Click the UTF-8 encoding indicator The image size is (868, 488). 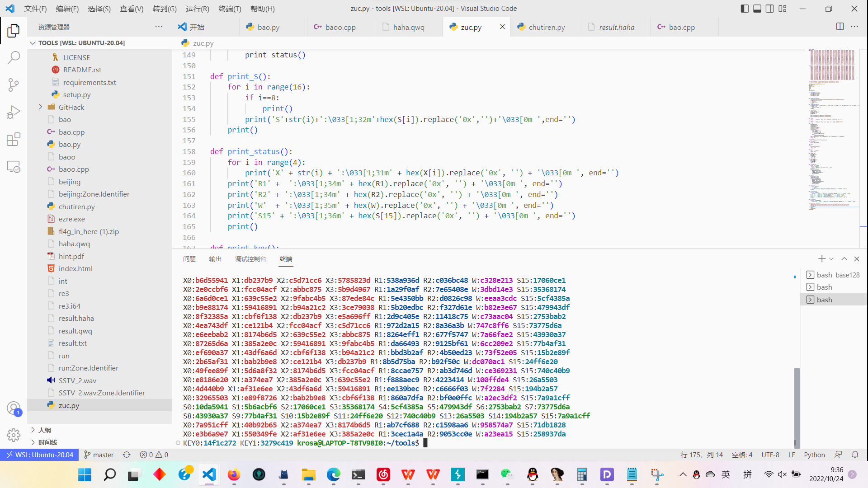tap(770, 455)
